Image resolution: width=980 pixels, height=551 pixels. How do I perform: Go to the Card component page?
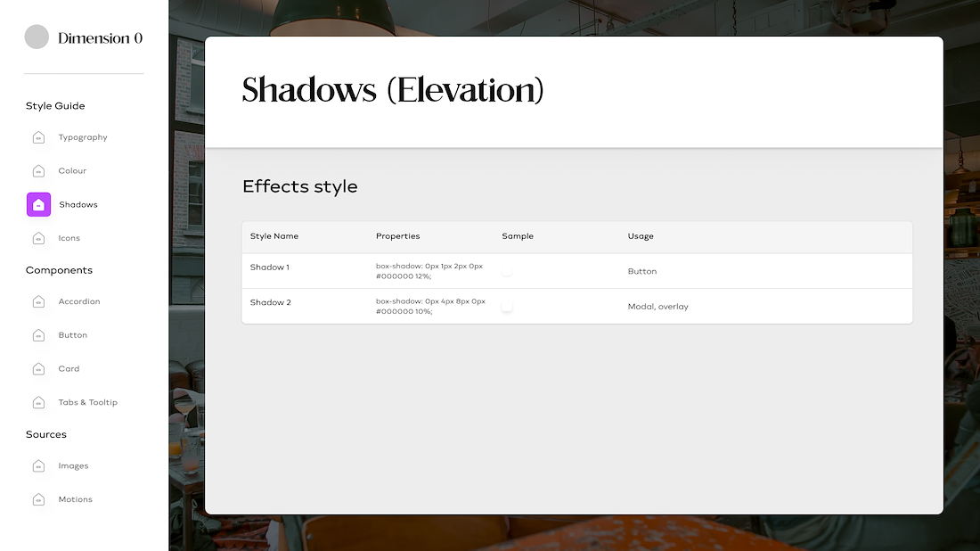click(69, 369)
